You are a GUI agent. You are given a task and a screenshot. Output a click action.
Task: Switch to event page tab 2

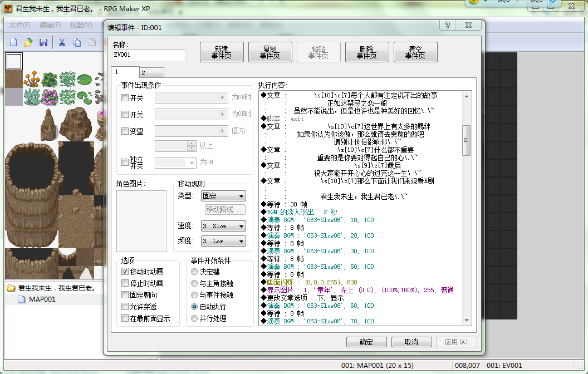(x=151, y=73)
